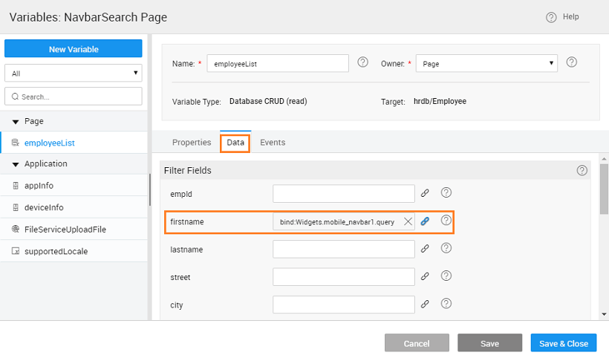Click the bind link icon for city
The image size is (609, 364).
(x=426, y=304)
